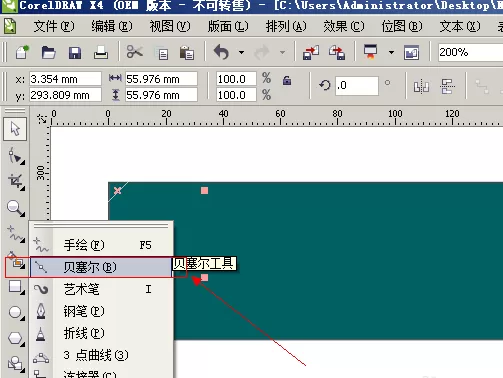The image size is (503, 378).
Task: Click the upper 100.0 scale factor field
Action: [236, 79]
